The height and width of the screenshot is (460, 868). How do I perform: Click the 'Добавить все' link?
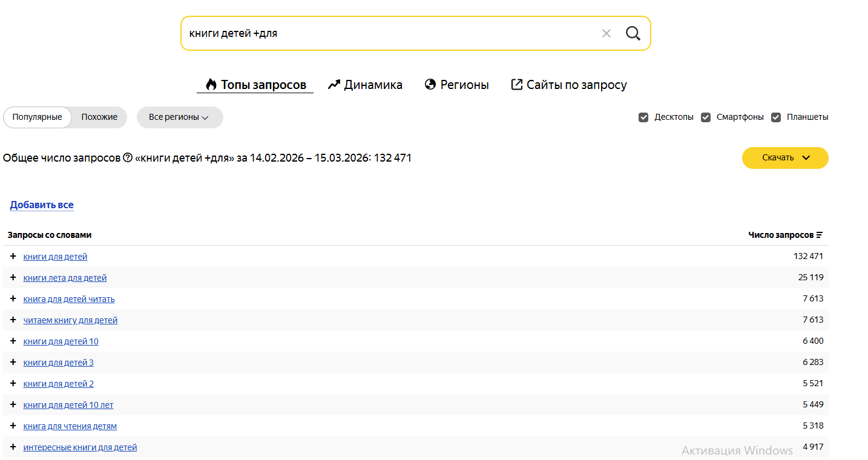click(42, 205)
